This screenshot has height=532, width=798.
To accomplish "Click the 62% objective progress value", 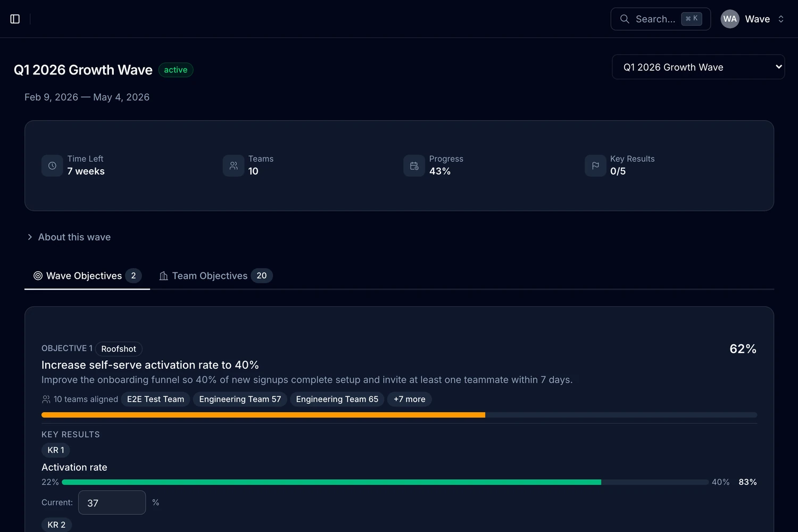I will 743,349.
